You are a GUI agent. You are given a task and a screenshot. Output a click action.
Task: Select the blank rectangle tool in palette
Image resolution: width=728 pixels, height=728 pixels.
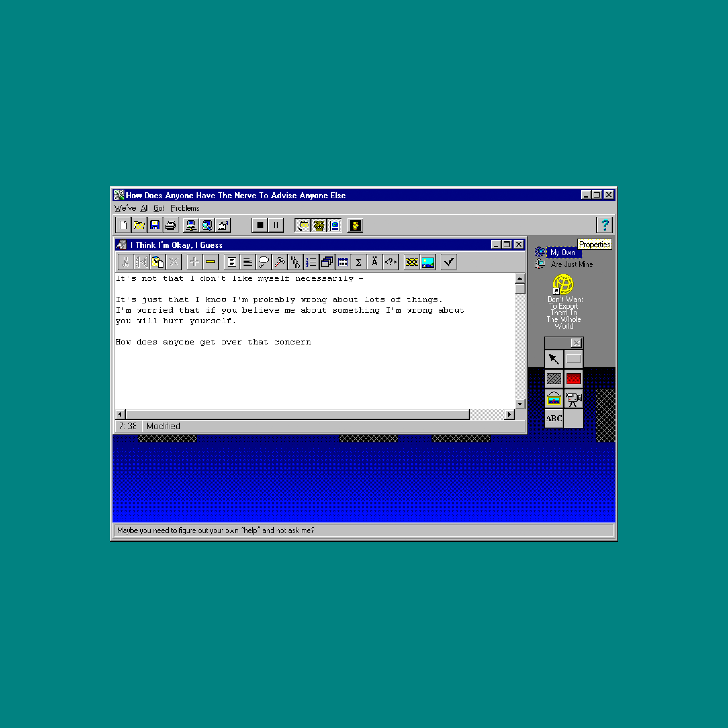coord(573,359)
